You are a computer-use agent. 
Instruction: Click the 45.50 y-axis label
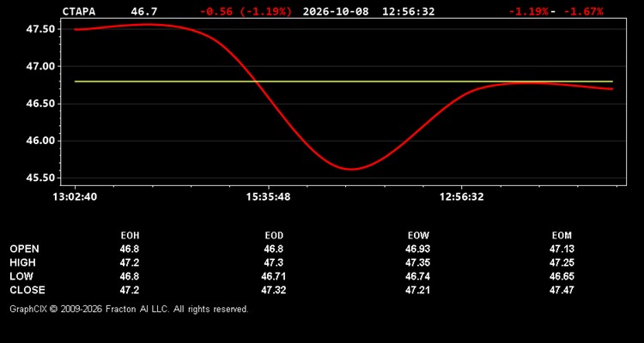pyautogui.click(x=40, y=178)
